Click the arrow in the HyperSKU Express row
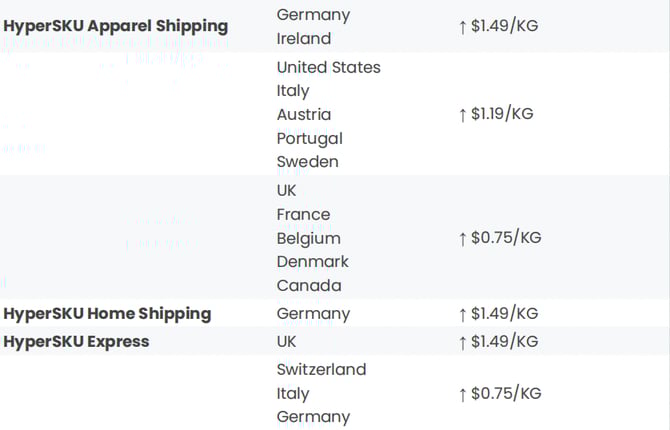670x430 pixels. [x=463, y=342]
